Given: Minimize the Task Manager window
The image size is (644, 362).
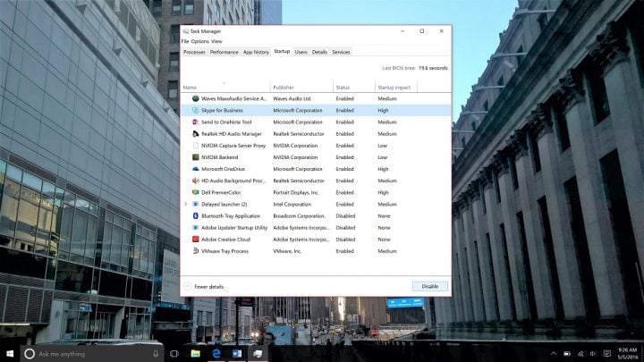Looking at the screenshot, I should click(402, 31).
